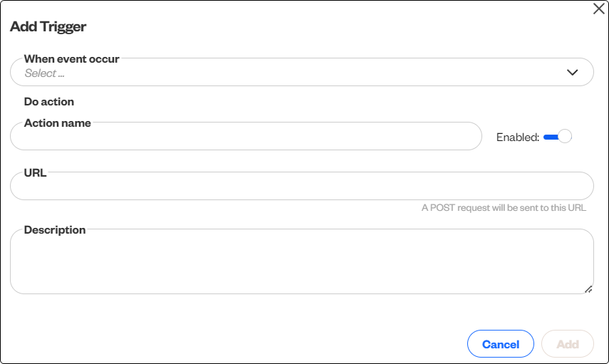Click the POST request hint text
This screenshot has height=364, width=609.
[x=504, y=208]
